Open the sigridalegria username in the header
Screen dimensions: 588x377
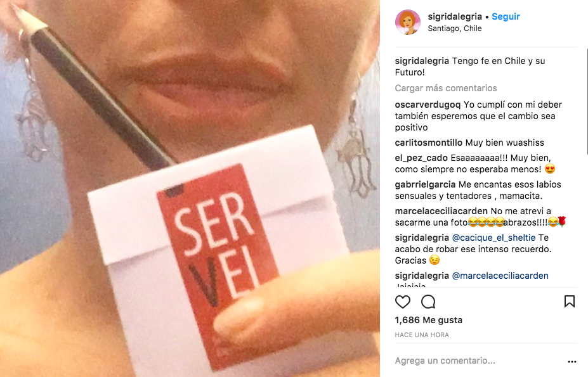(x=455, y=16)
